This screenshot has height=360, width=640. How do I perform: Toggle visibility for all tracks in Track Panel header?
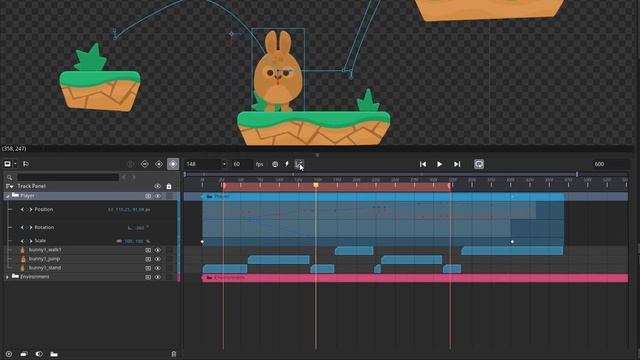tap(158, 186)
